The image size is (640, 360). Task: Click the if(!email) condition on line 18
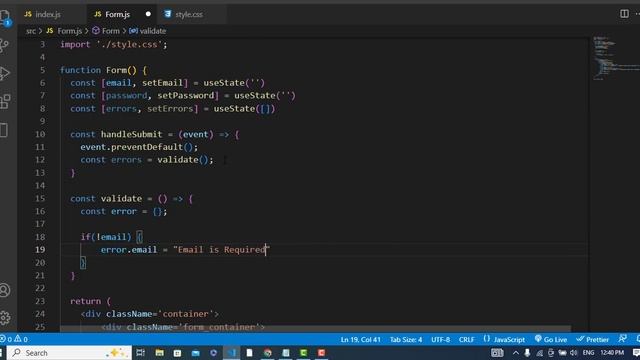106,237
